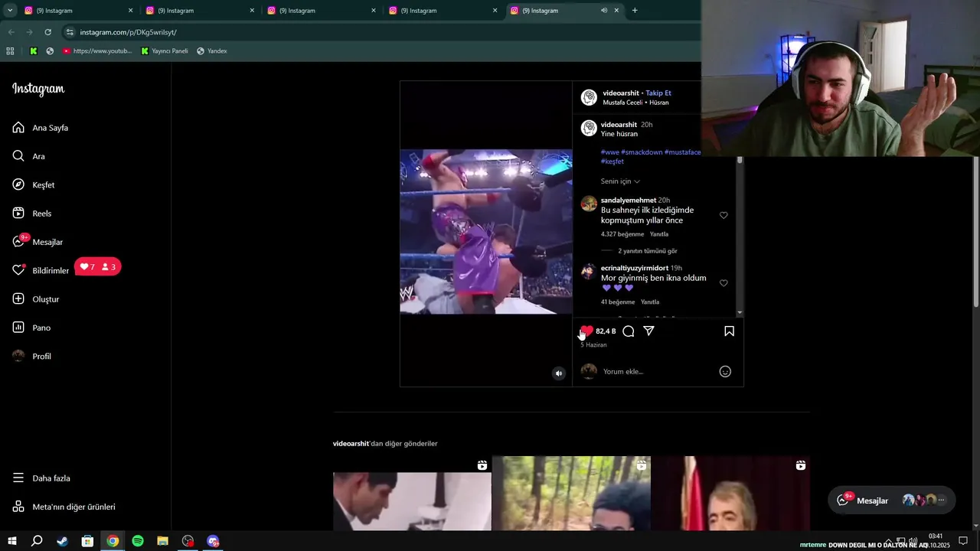Reply to sandalyemehmet with Yanıtla
The width and height of the screenshot is (980, 551).
click(659, 234)
